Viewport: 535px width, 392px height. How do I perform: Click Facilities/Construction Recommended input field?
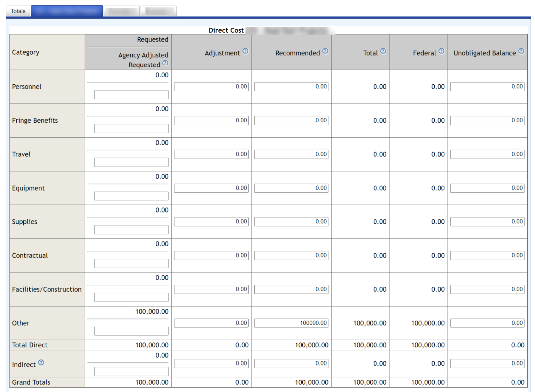pyautogui.click(x=291, y=290)
